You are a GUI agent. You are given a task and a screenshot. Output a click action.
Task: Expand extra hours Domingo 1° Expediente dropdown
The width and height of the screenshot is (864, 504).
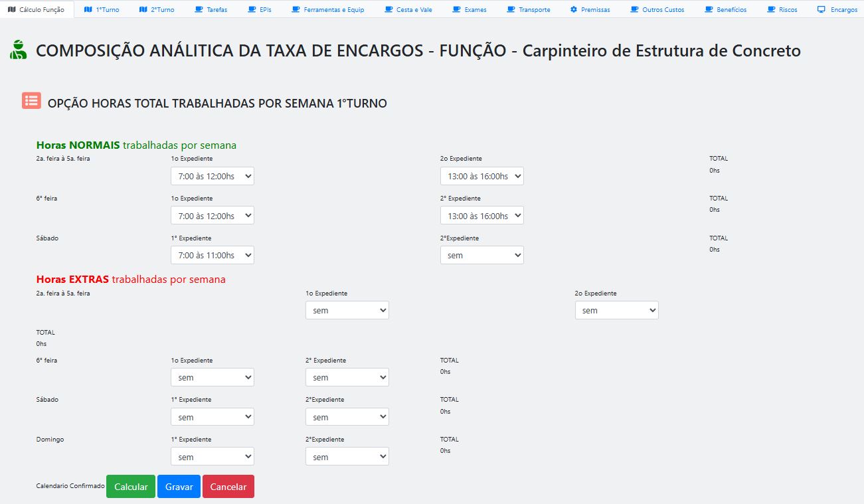pos(213,457)
